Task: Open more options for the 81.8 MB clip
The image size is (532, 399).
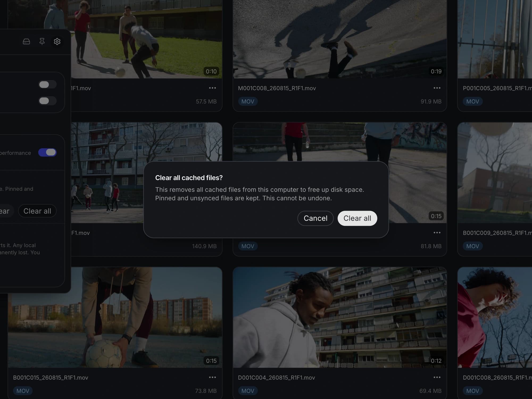Action: 437,233
